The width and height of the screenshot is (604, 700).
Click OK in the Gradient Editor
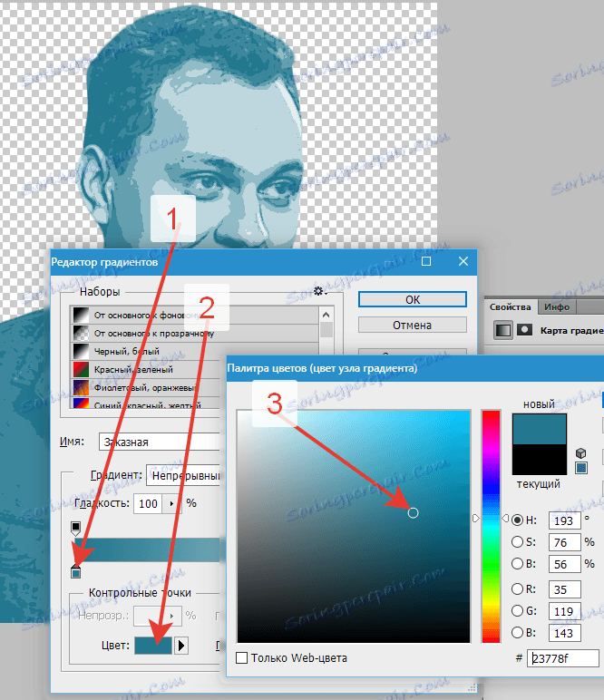(413, 299)
